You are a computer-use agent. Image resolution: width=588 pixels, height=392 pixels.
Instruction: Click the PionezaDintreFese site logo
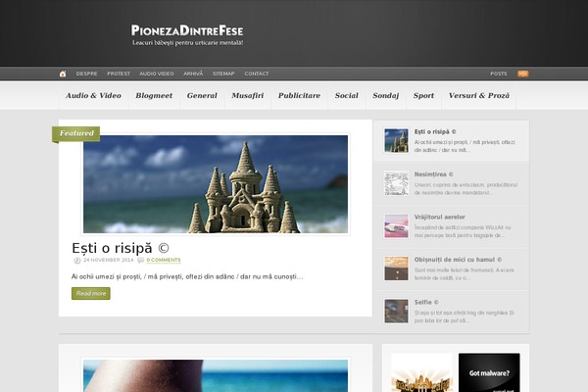187,30
